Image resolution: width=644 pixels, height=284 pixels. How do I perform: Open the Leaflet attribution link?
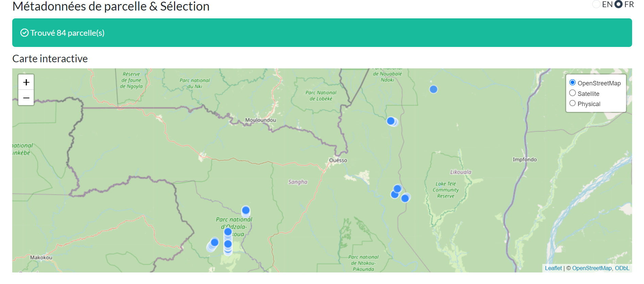(x=553, y=268)
